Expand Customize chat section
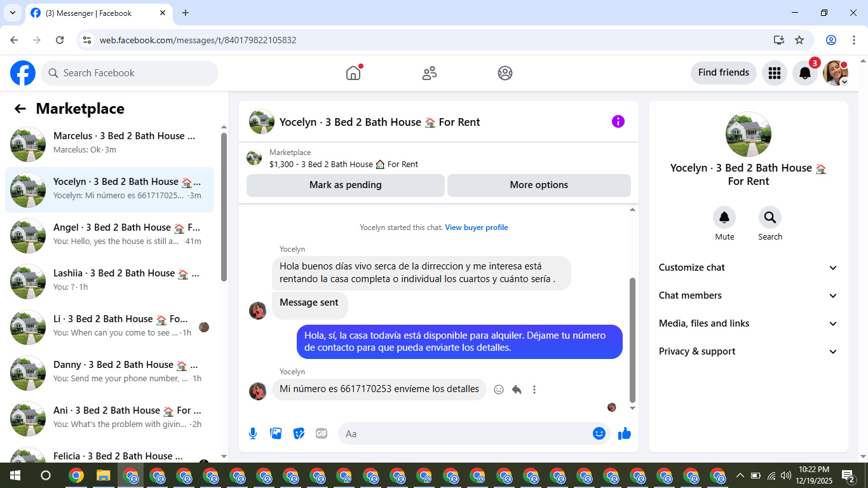 pyautogui.click(x=749, y=268)
